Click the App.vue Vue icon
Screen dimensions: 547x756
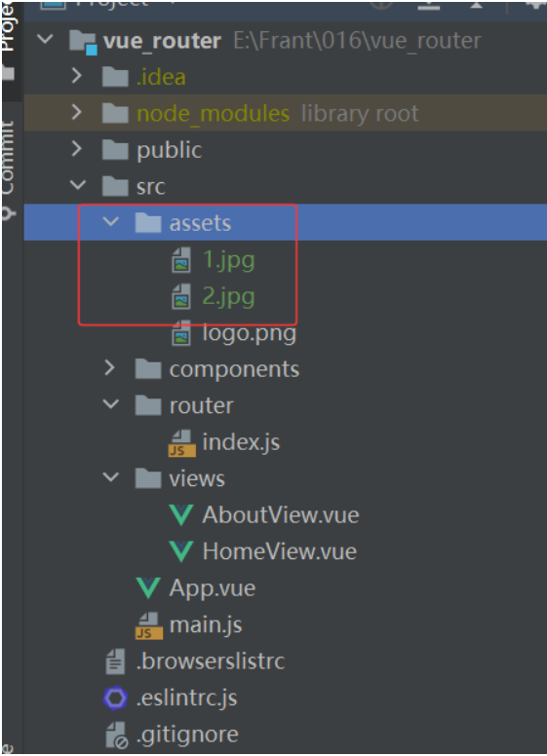point(148,588)
